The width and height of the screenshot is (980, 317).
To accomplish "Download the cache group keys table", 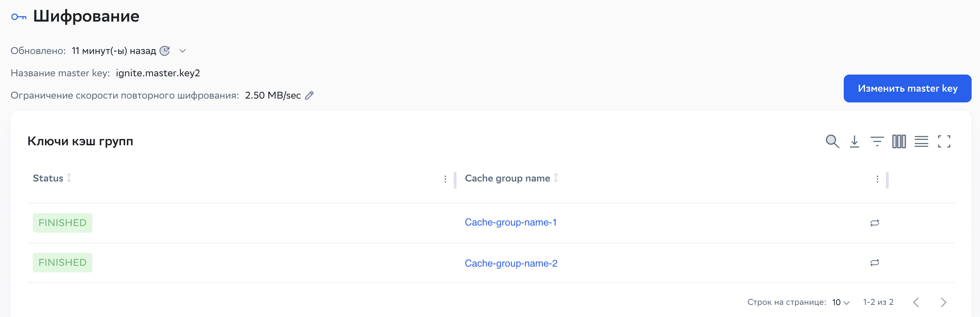I will point(855,141).
